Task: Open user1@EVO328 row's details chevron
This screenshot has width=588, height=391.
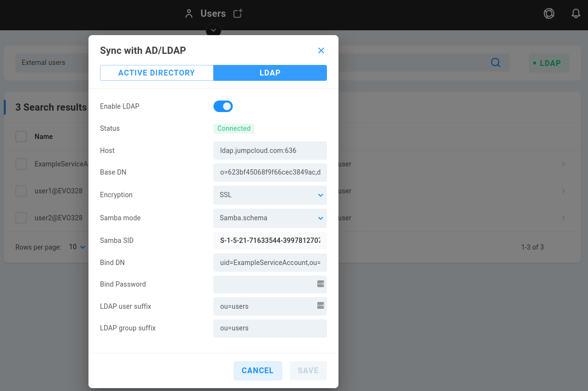Action: [563, 191]
